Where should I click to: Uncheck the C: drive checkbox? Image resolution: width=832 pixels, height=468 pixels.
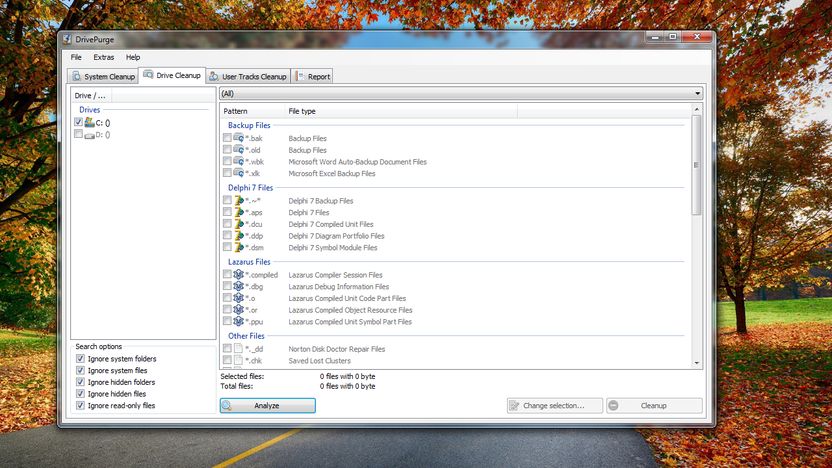pyautogui.click(x=79, y=122)
